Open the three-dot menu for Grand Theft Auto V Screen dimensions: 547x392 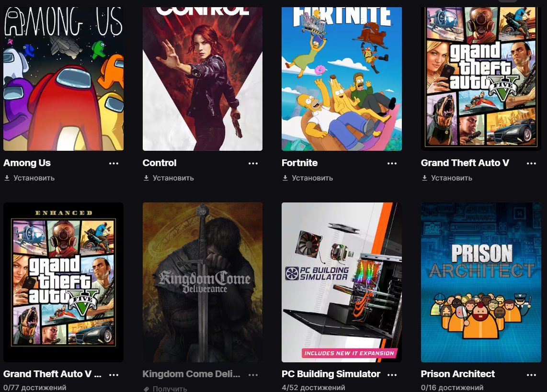pos(531,163)
